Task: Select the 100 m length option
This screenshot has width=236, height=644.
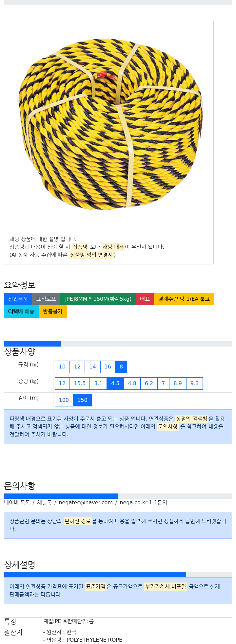Action: [x=64, y=400]
